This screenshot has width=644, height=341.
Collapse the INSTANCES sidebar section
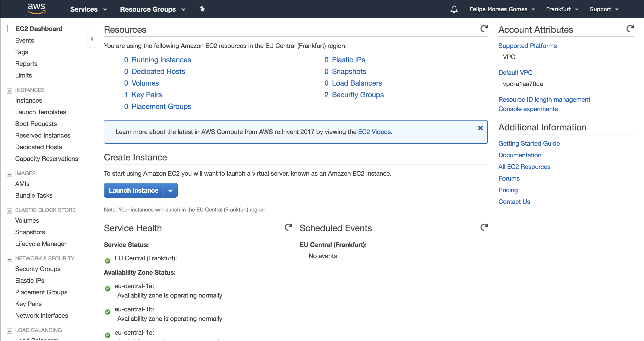(9, 91)
